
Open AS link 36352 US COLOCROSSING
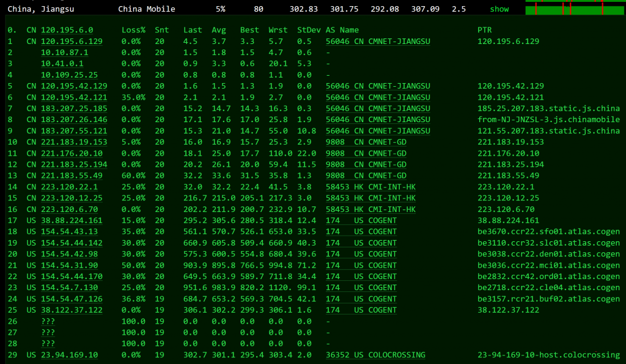[x=376, y=355]
